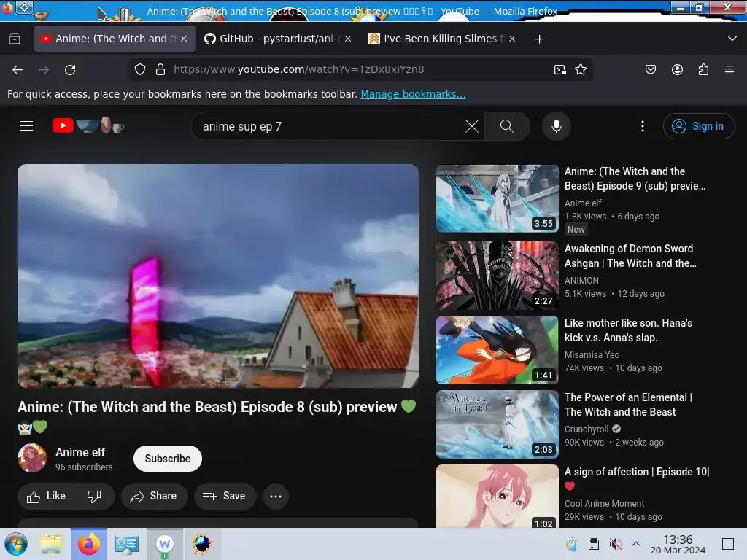Screen dimensions: 747x560
Task: Open tracking protection shield icon
Action: point(139,69)
